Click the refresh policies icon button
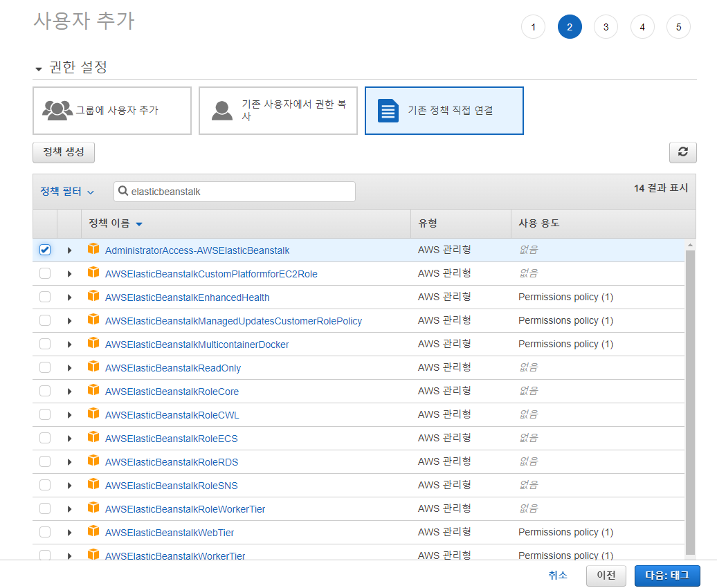This screenshot has height=588, width=717. point(682,152)
